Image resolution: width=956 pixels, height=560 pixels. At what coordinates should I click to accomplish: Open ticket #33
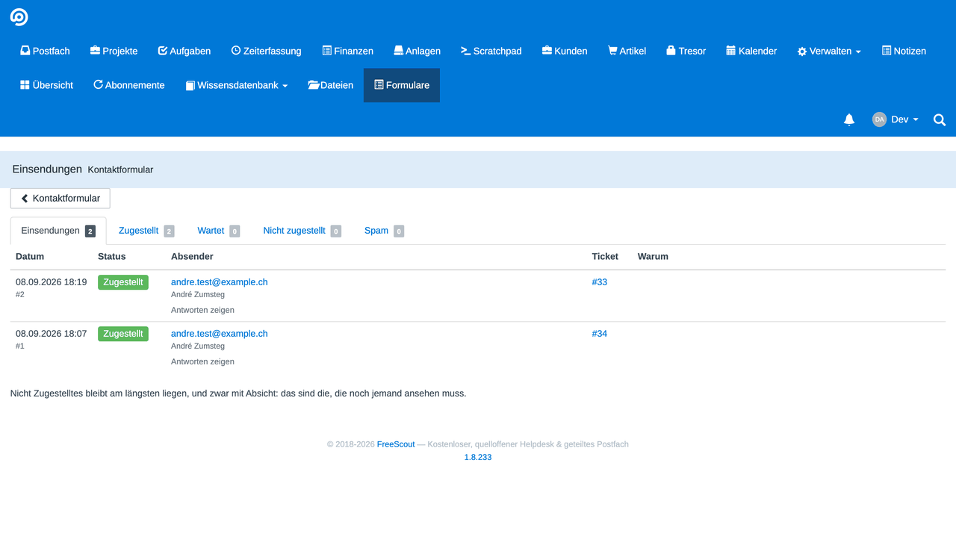[600, 282]
